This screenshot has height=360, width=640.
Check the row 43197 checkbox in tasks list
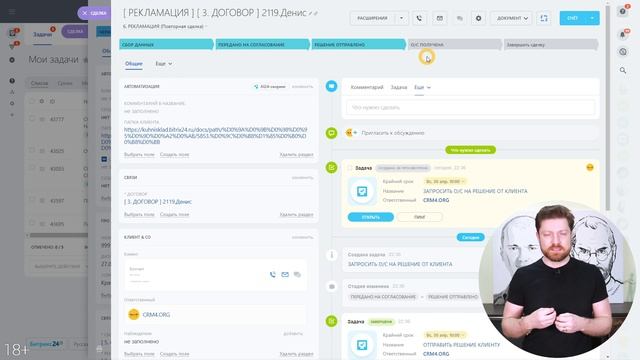click(x=32, y=200)
